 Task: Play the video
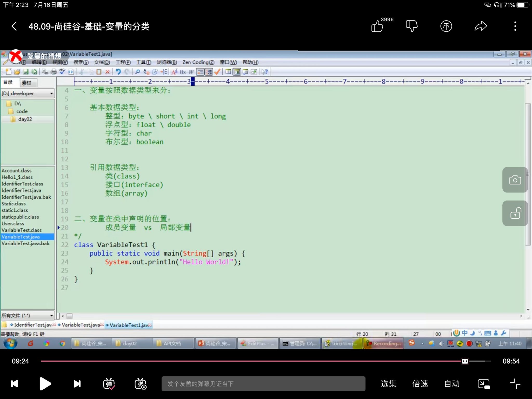45,384
